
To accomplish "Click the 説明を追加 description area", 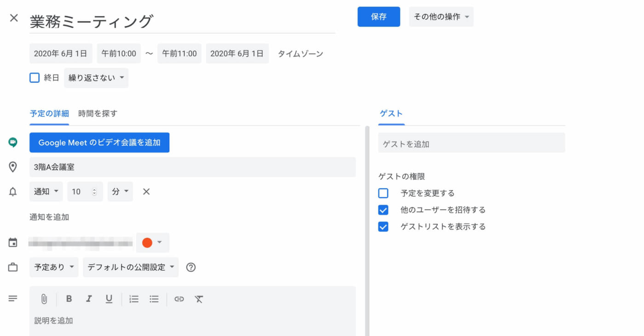I will tap(192, 321).
